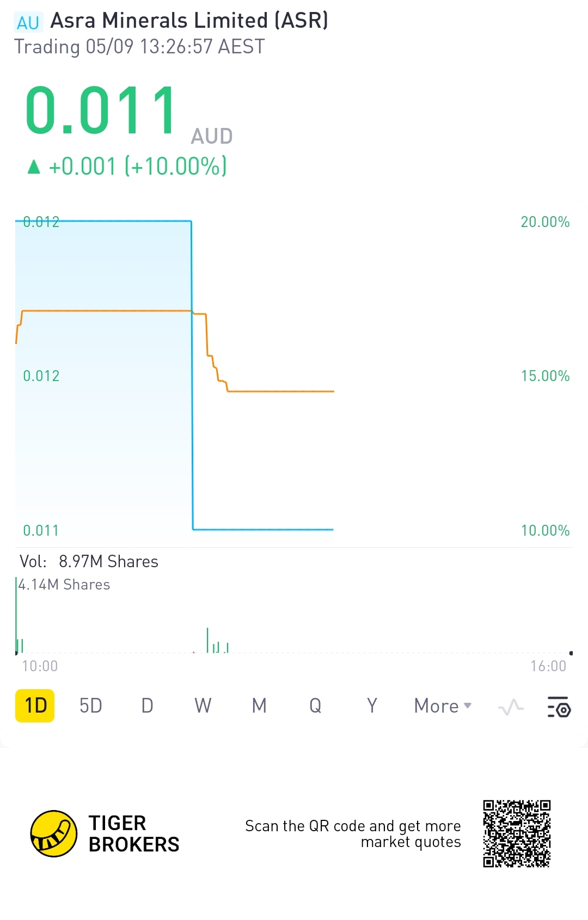This screenshot has height=920, width=588.
Task: Click the blue price line at 0.011
Action: [263, 529]
